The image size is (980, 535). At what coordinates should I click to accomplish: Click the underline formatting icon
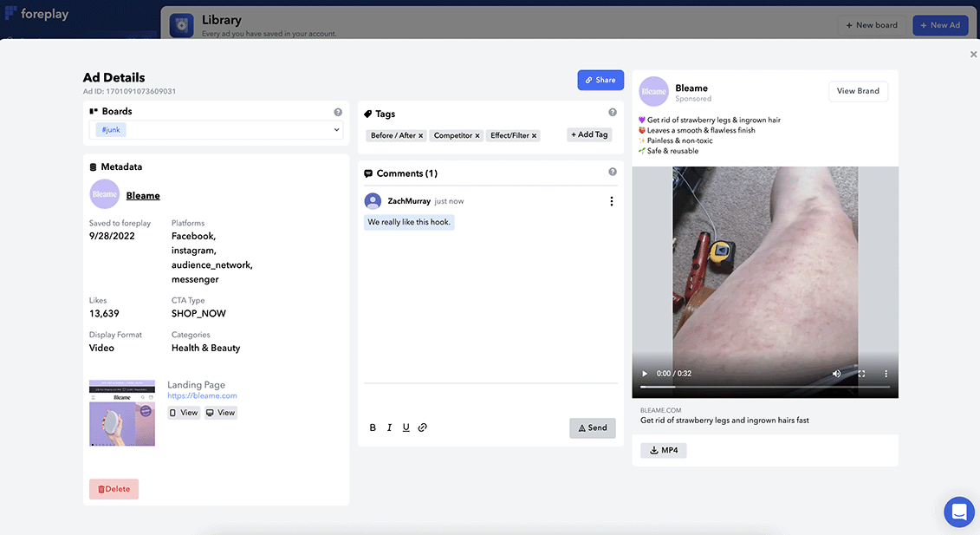[x=406, y=427]
